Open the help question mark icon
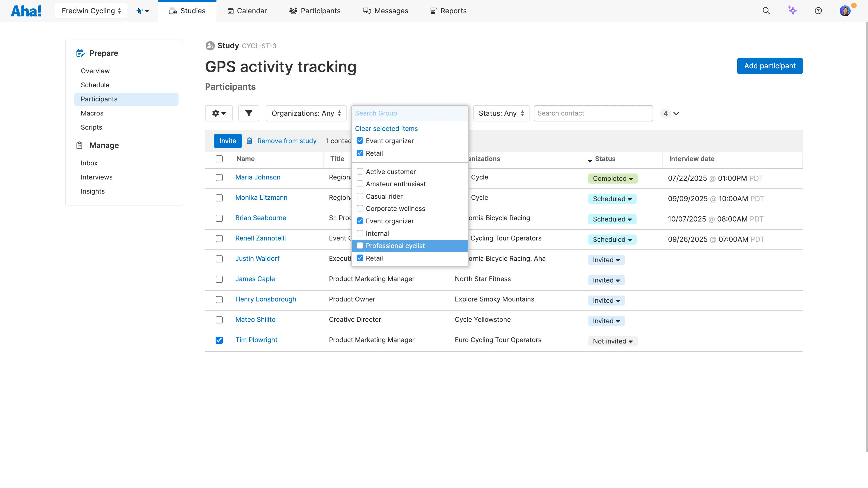The height and width of the screenshot is (488, 868). (x=818, y=11)
